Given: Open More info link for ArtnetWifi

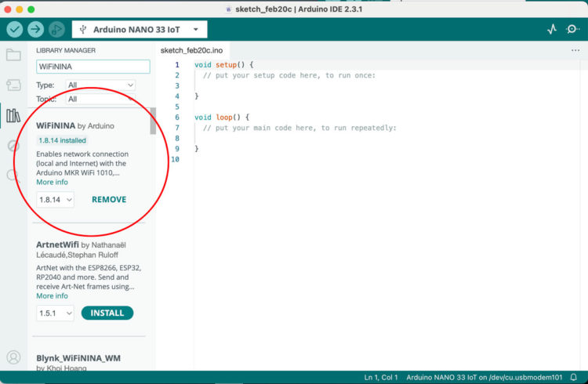Looking at the screenshot, I should [x=52, y=296].
